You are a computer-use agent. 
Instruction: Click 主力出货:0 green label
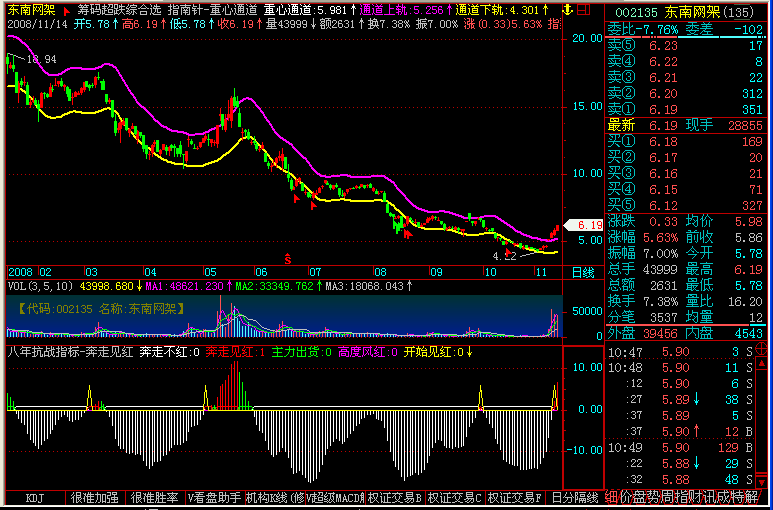pos(303,352)
